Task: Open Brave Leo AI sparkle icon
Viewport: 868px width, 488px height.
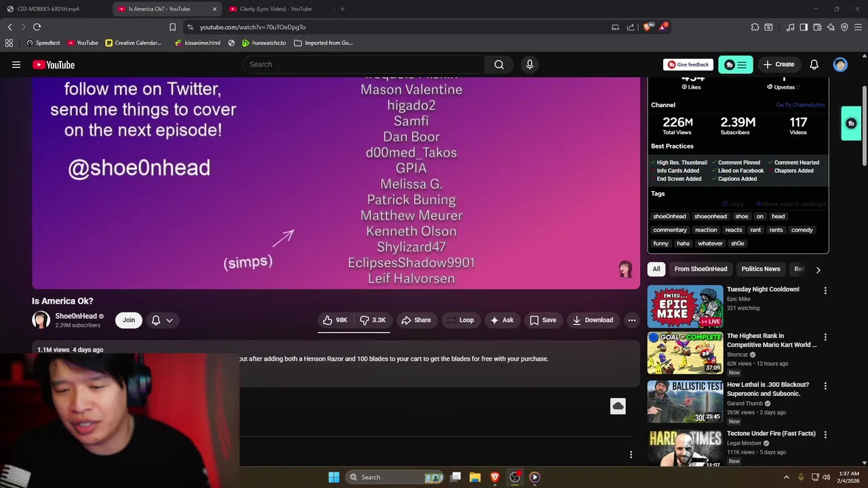Action: pos(831,27)
